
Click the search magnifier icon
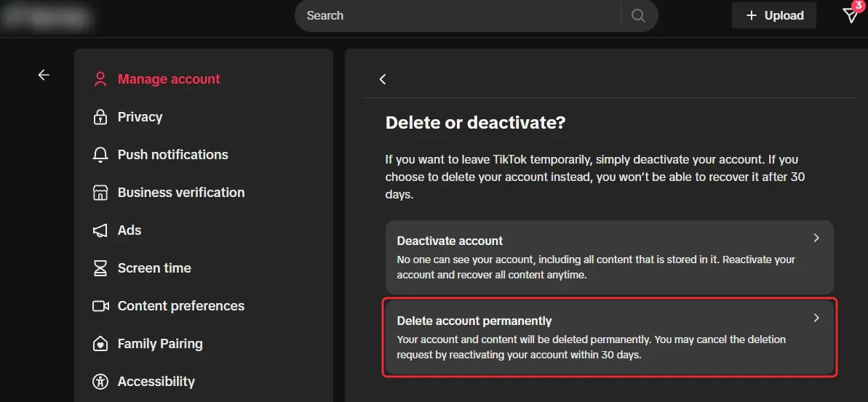coord(638,15)
